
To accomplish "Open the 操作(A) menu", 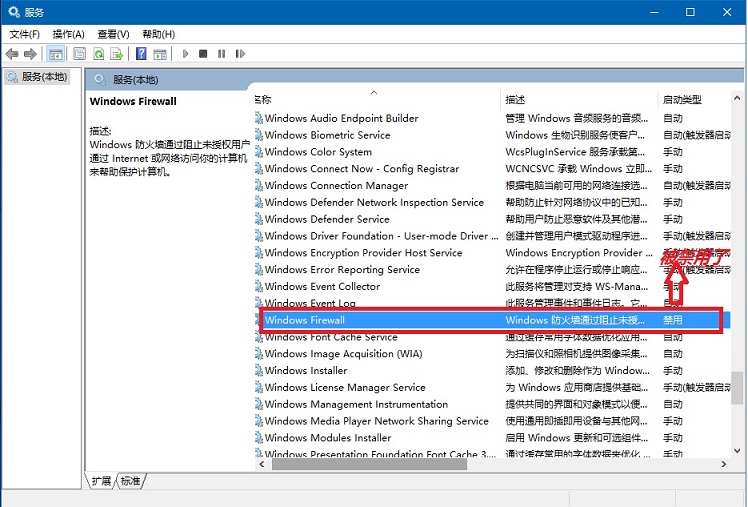I will pos(68,34).
